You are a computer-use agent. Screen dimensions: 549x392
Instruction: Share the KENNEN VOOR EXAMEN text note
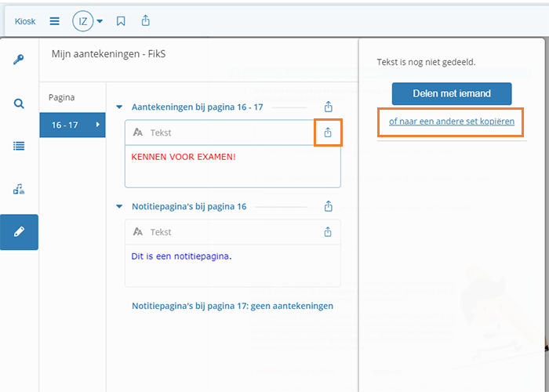(328, 132)
